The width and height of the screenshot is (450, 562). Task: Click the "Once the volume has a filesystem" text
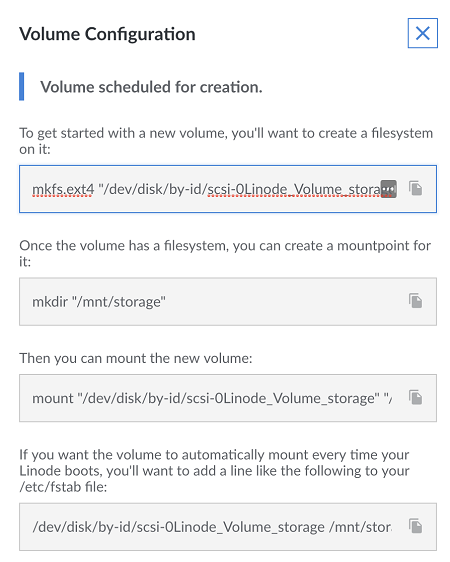[225, 253]
